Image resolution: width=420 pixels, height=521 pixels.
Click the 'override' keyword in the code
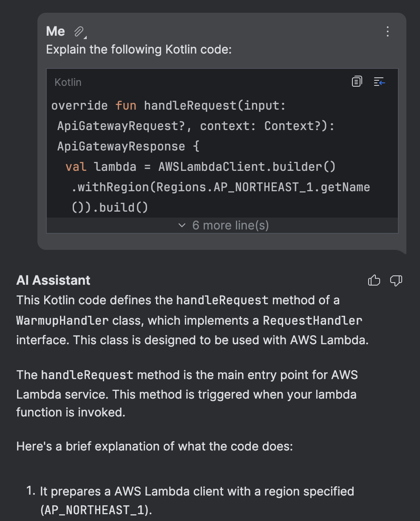click(79, 105)
